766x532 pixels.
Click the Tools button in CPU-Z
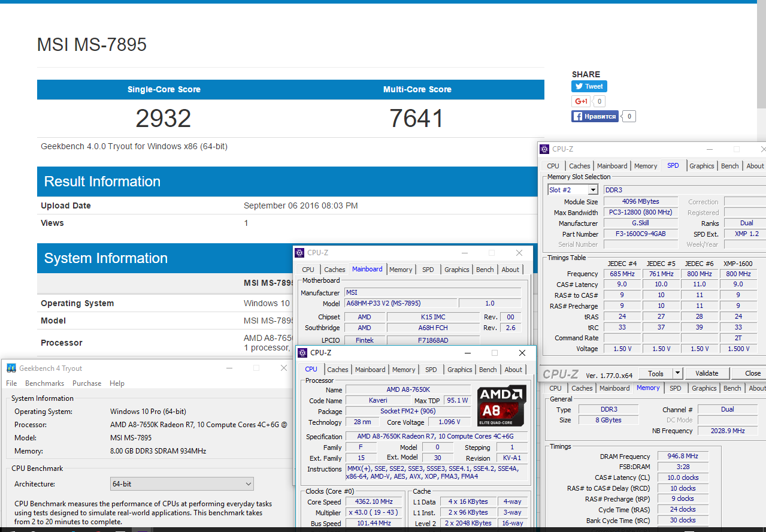click(656, 373)
